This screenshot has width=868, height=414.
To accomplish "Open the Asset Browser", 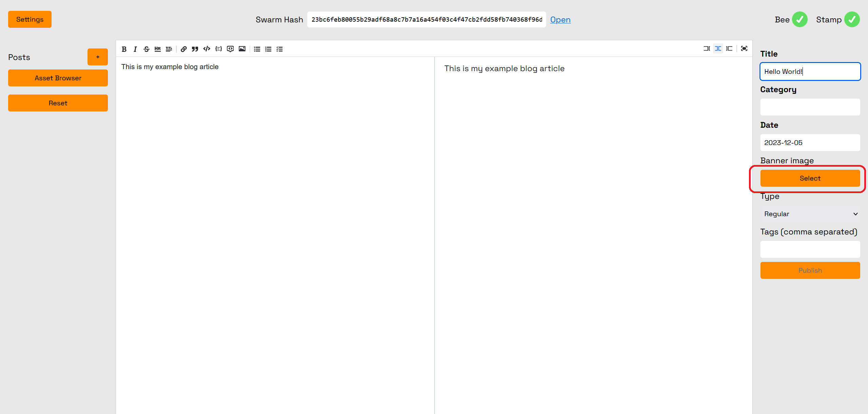I will click(x=58, y=78).
